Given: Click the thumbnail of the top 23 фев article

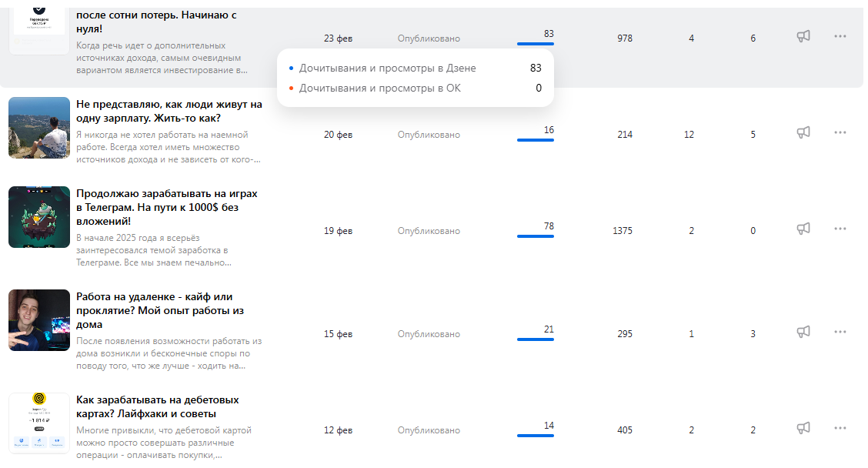Looking at the screenshot, I should 39,30.
